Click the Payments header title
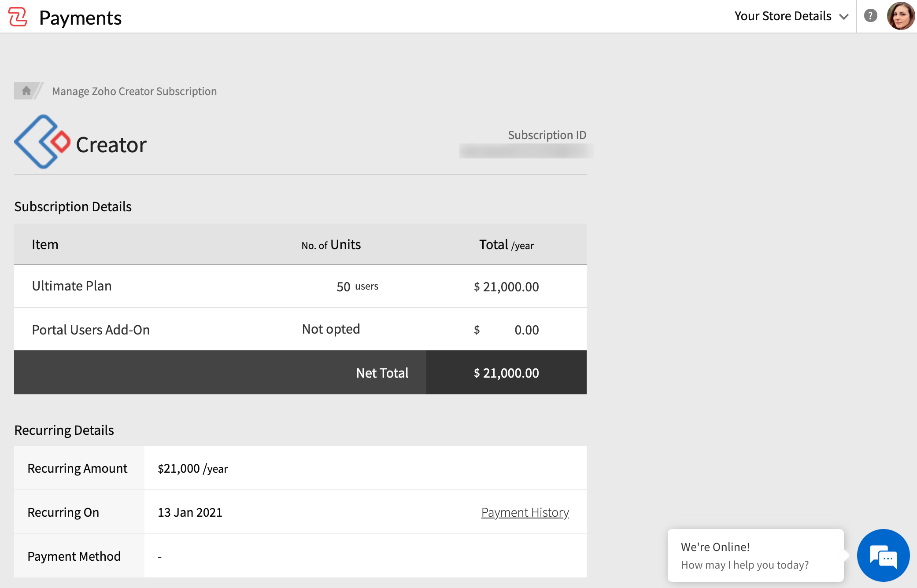 click(x=81, y=18)
